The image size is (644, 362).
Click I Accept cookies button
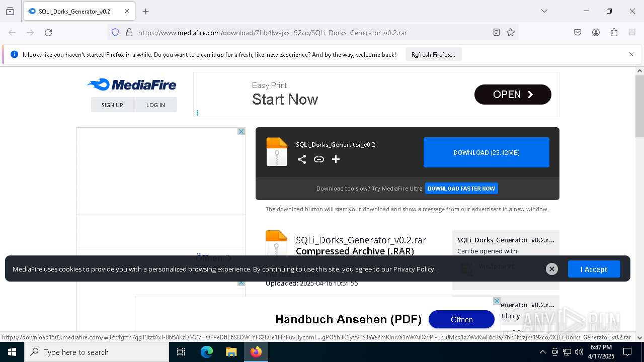[x=594, y=269]
